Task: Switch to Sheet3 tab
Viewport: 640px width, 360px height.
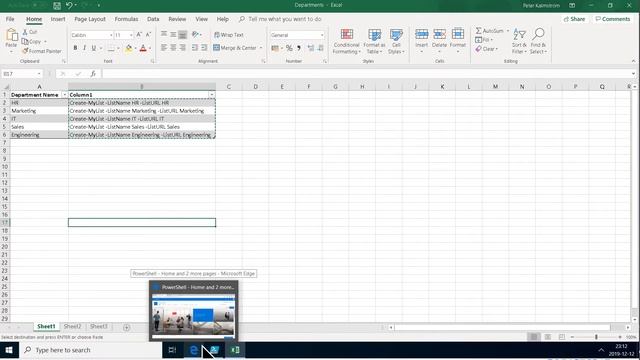Action: coord(99,326)
